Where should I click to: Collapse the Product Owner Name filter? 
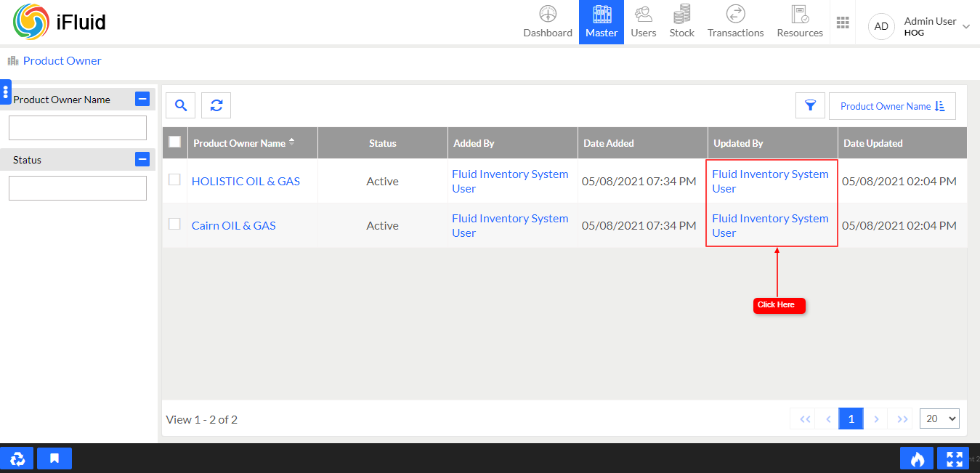142,100
